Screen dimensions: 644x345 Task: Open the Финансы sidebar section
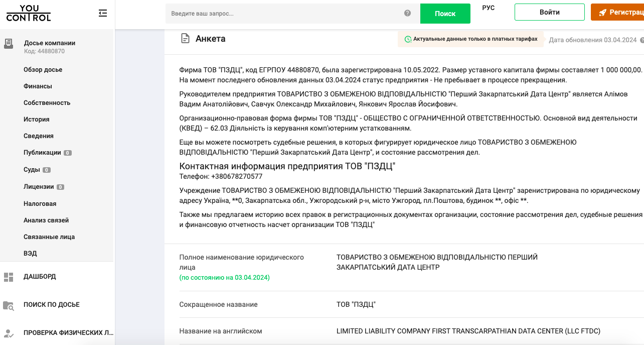point(38,86)
